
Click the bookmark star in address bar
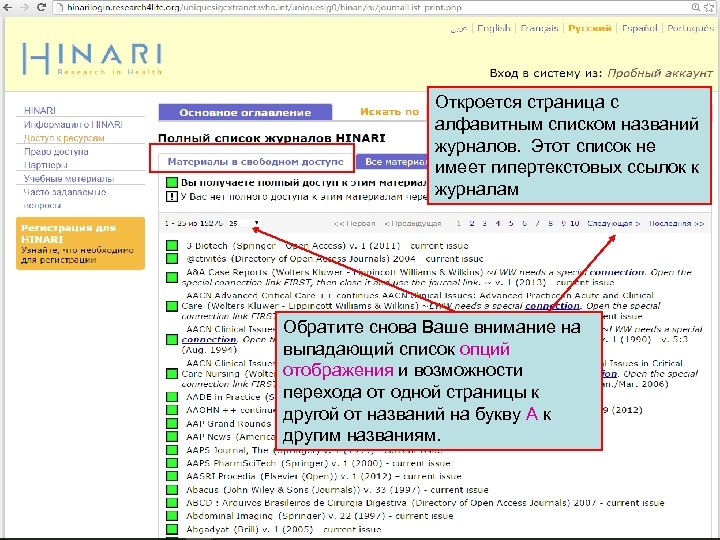pyautogui.click(x=708, y=7)
